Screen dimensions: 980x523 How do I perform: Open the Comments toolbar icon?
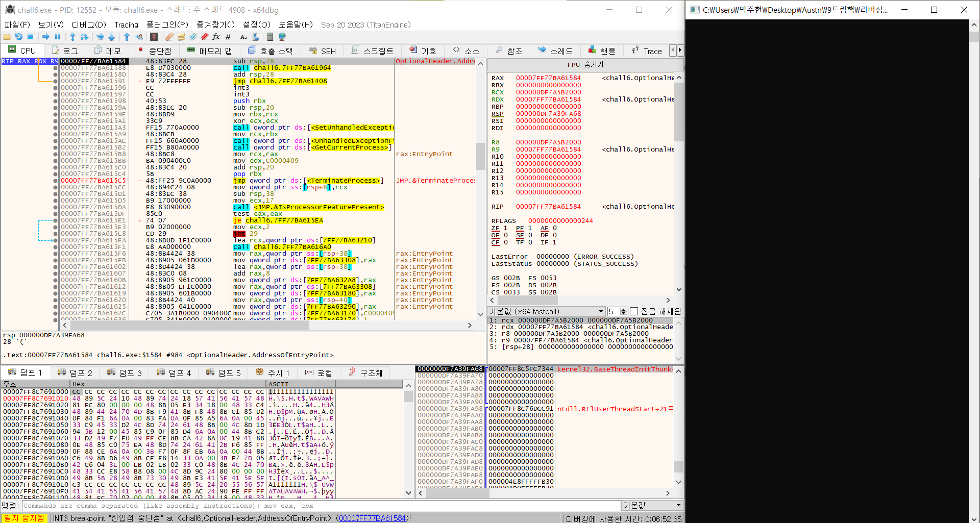coord(181,37)
